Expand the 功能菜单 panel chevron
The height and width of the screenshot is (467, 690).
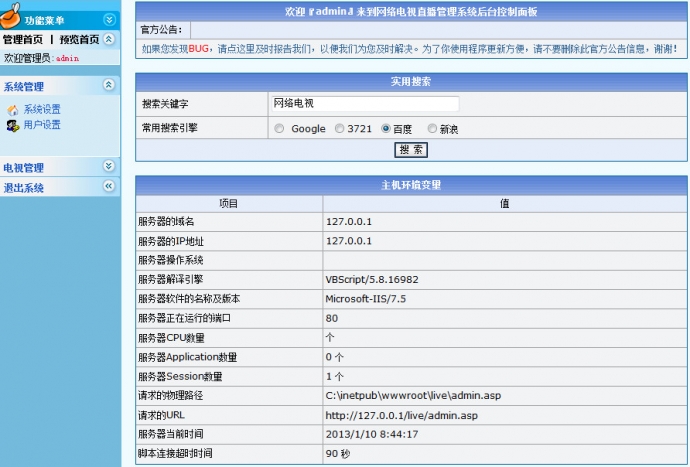[109, 19]
